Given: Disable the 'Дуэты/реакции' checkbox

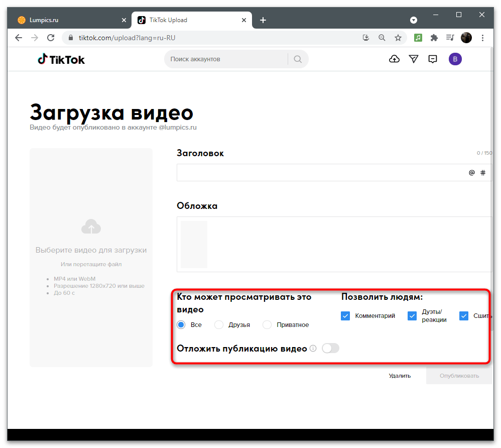Looking at the screenshot, I should coord(412,315).
